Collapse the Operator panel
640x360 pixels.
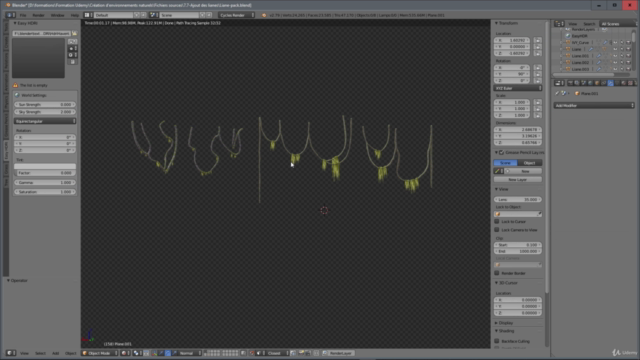(x=8, y=281)
